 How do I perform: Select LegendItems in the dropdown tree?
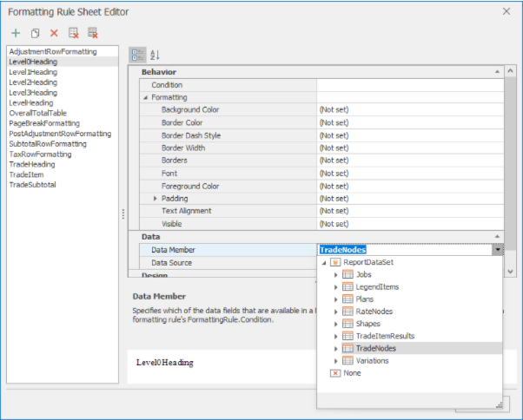coord(377,286)
